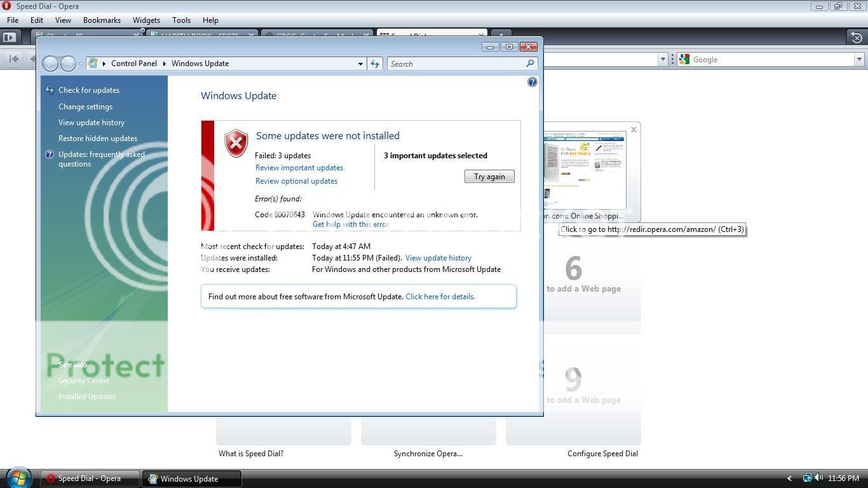Switch to Speed Dial - Opera taskbar button
This screenshot has width=868, height=488.
click(x=90, y=478)
